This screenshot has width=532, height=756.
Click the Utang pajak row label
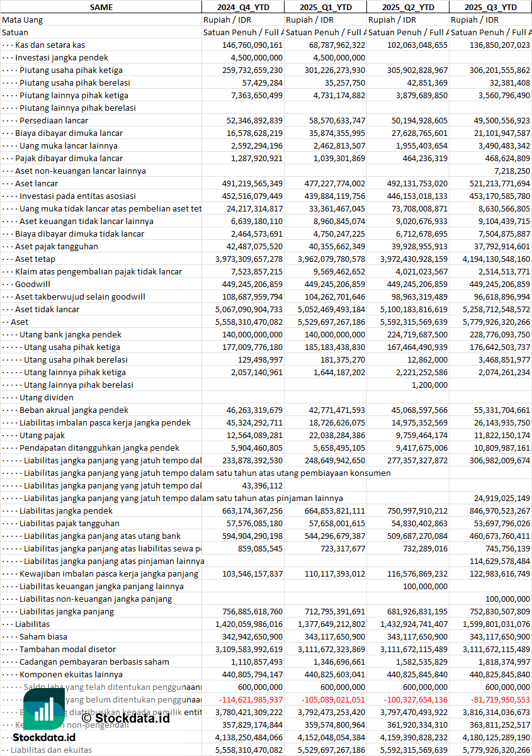pos(42,435)
